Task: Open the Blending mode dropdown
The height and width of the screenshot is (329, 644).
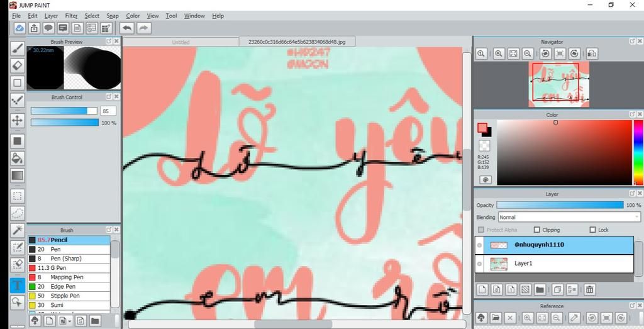Action: (x=569, y=217)
